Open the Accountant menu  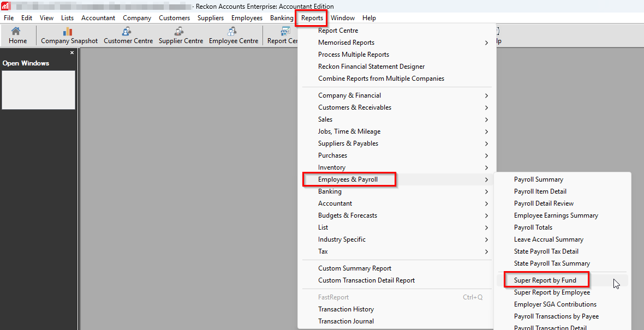tap(98, 18)
